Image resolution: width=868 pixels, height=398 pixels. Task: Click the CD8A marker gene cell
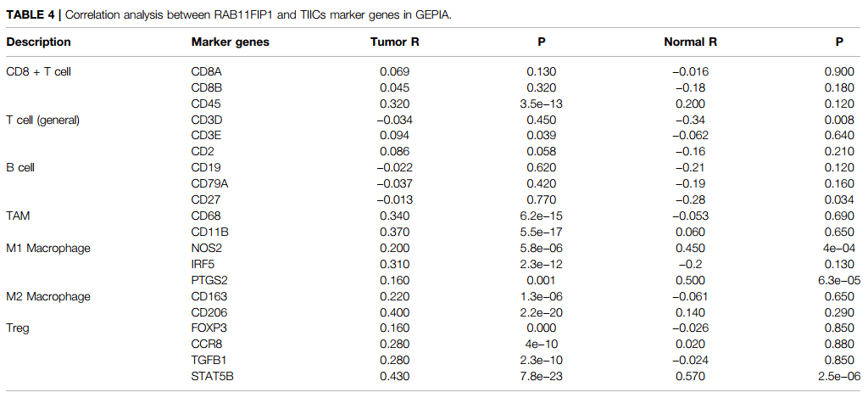(207, 71)
